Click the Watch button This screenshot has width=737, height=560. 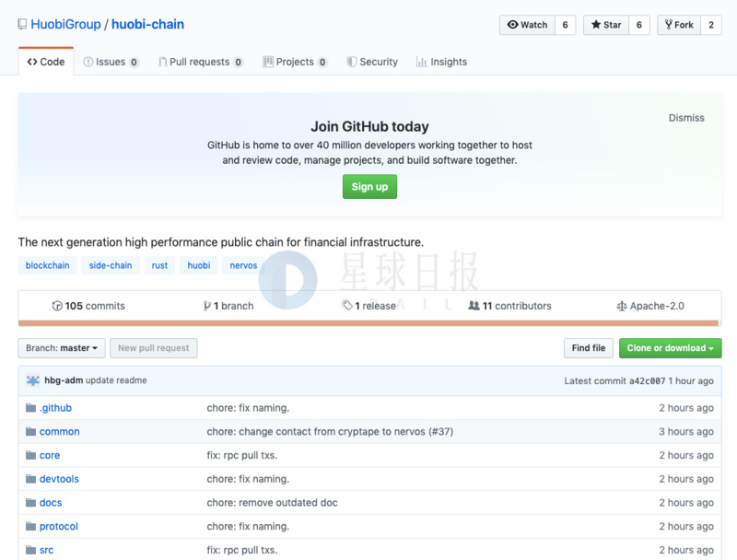point(527,25)
